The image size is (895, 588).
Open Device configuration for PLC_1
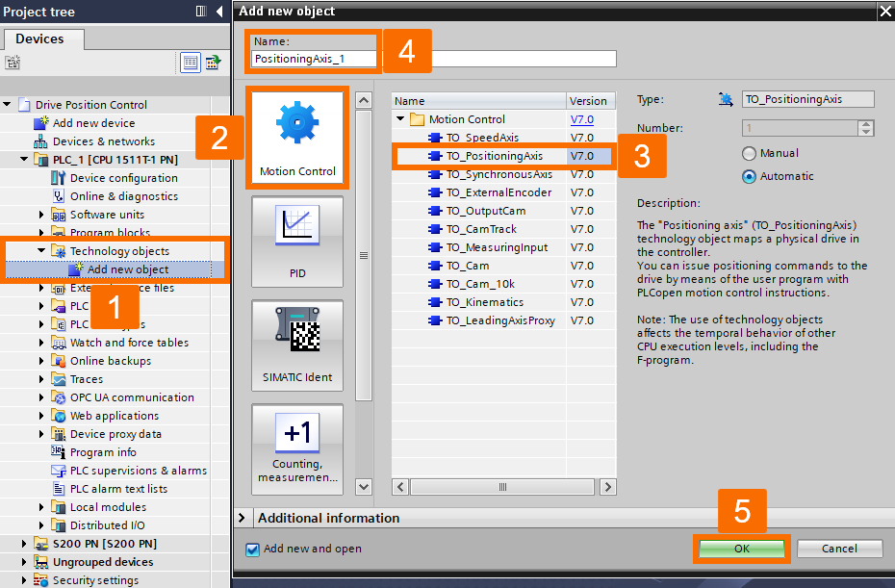click(x=122, y=177)
